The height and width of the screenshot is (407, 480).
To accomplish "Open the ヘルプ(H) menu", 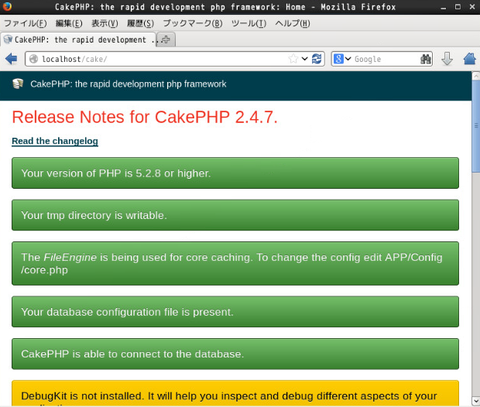I will click(292, 23).
